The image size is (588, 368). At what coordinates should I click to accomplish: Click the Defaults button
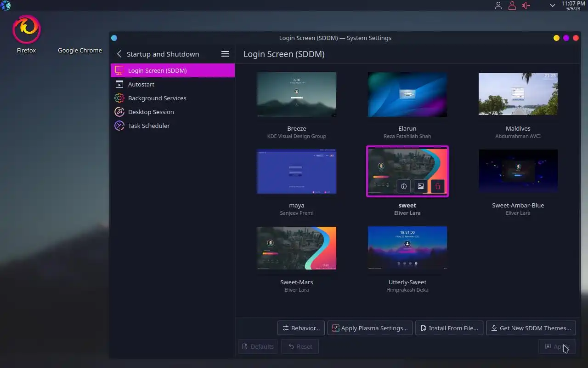point(258,346)
